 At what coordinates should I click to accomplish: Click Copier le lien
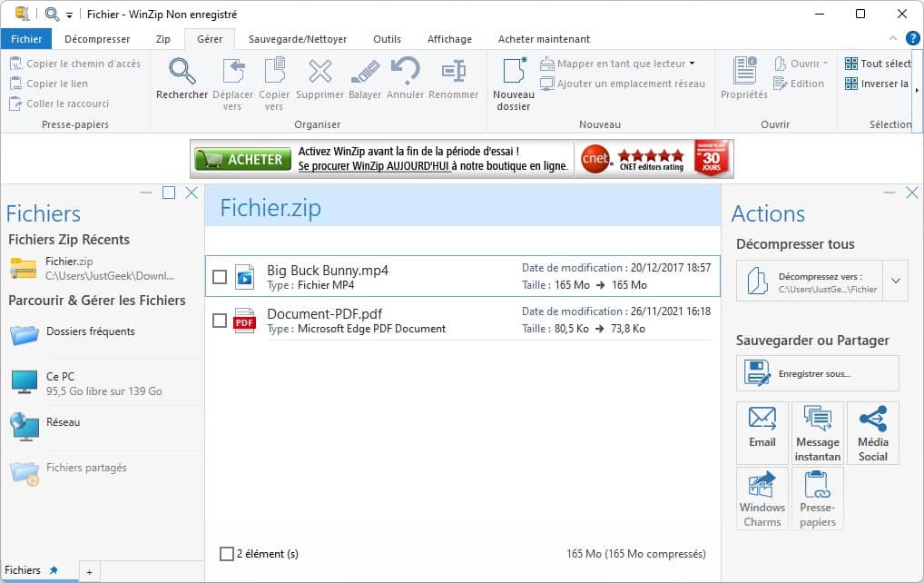pyautogui.click(x=49, y=84)
